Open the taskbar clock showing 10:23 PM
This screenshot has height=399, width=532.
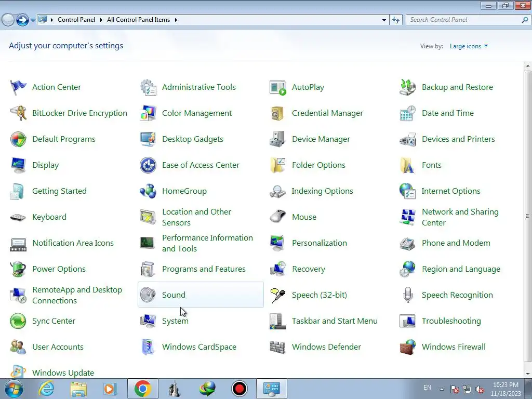506,389
